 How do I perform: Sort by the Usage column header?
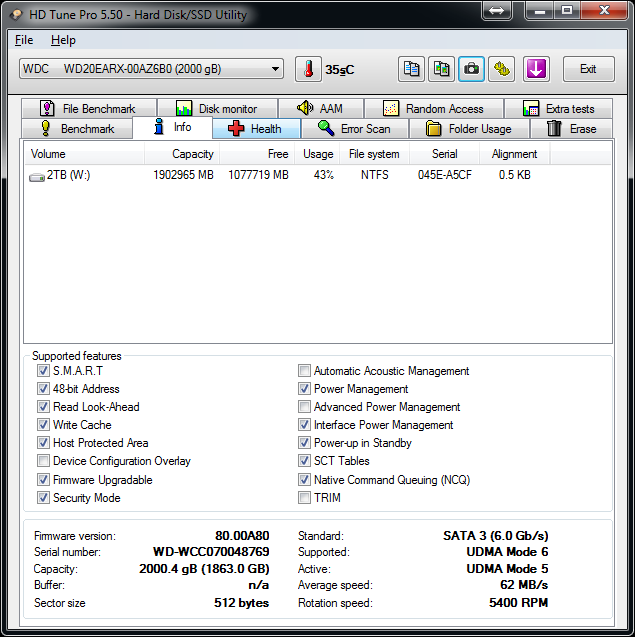pyautogui.click(x=318, y=154)
